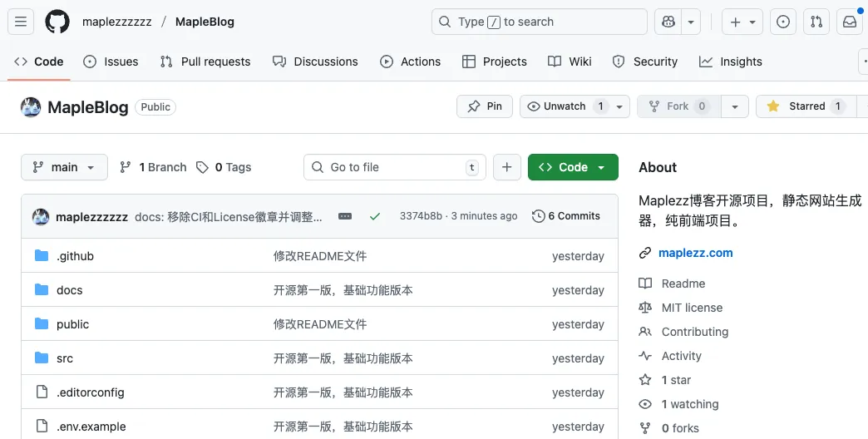The width and height of the screenshot is (868, 439).
Task: Open notifications inbox
Action: pos(849,22)
